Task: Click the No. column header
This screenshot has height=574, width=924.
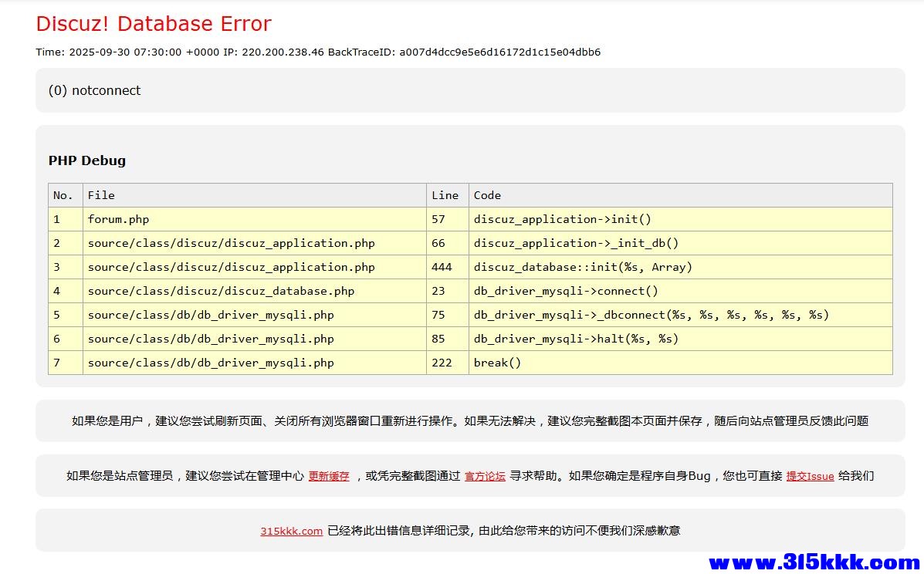Action: [x=63, y=195]
